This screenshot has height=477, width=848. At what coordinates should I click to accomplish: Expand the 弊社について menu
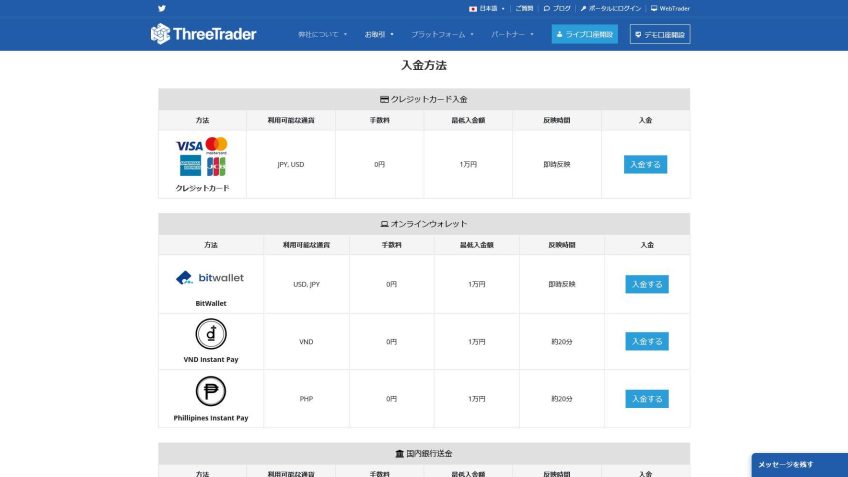[x=322, y=34]
